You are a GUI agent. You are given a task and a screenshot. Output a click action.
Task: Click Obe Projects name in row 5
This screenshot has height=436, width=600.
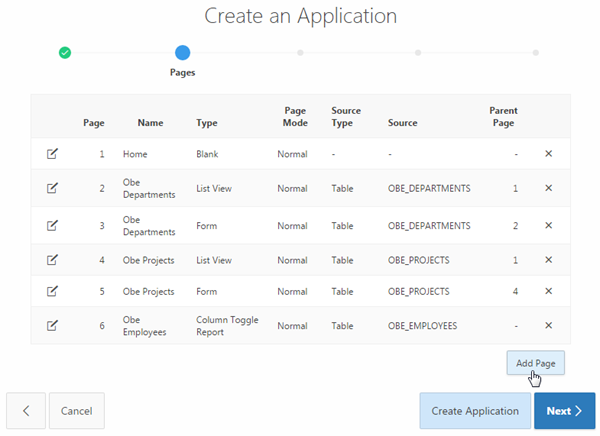pos(148,292)
